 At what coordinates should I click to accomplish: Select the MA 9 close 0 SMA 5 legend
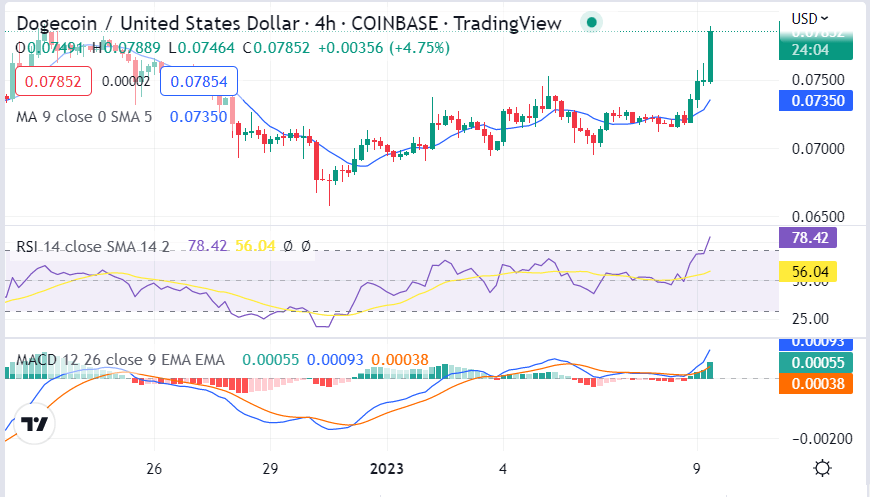point(84,117)
